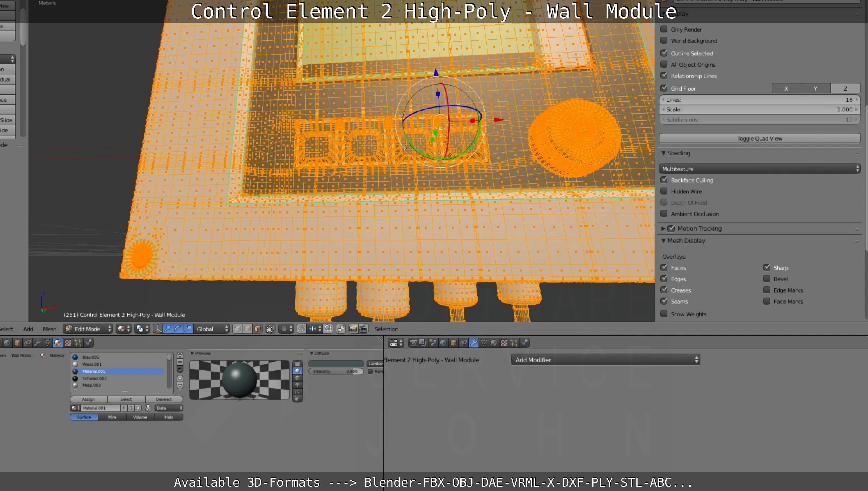Viewport: 868px width, 491px height.
Task: Set material preview to monkey icon
Action: (297, 385)
